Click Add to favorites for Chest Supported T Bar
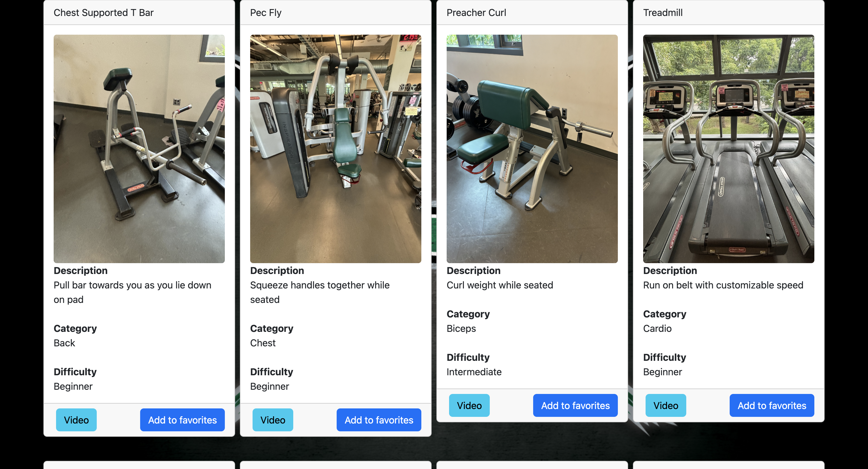This screenshot has width=868, height=469. [183, 419]
